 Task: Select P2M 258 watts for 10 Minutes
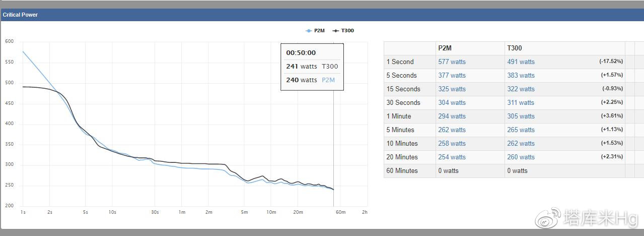(452, 144)
